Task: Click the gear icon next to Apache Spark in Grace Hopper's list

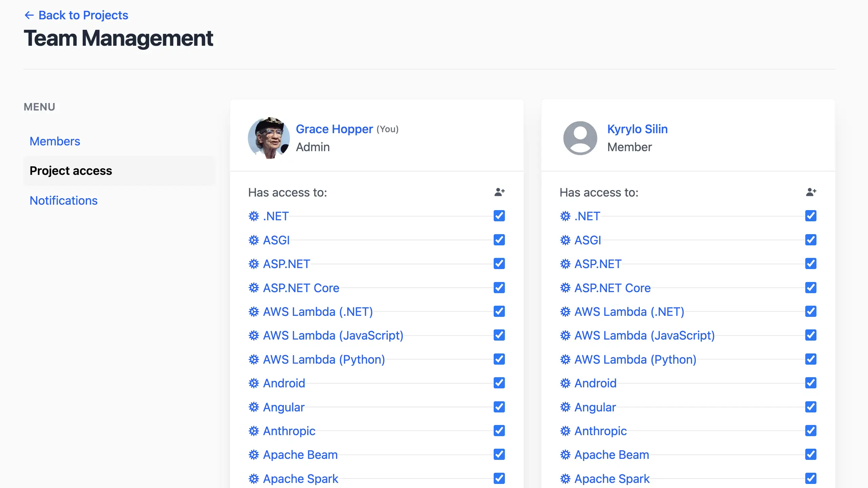Action: click(254, 479)
